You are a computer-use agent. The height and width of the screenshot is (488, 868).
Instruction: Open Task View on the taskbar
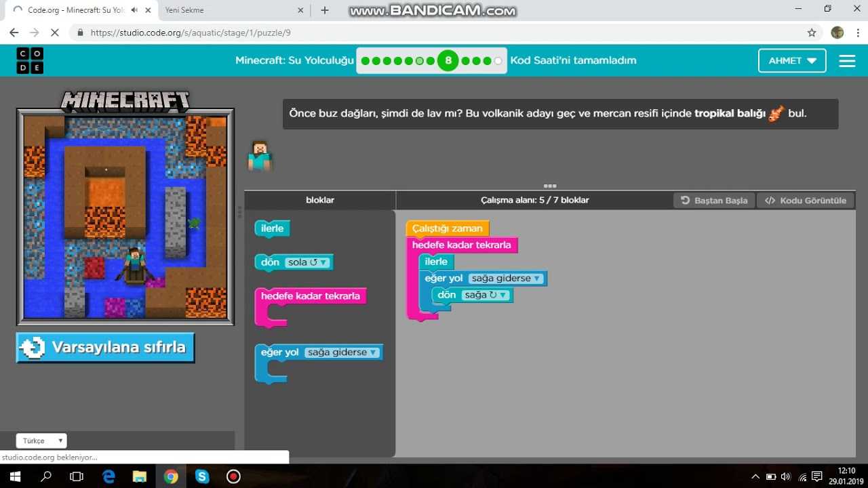pyautogui.click(x=77, y=476)
